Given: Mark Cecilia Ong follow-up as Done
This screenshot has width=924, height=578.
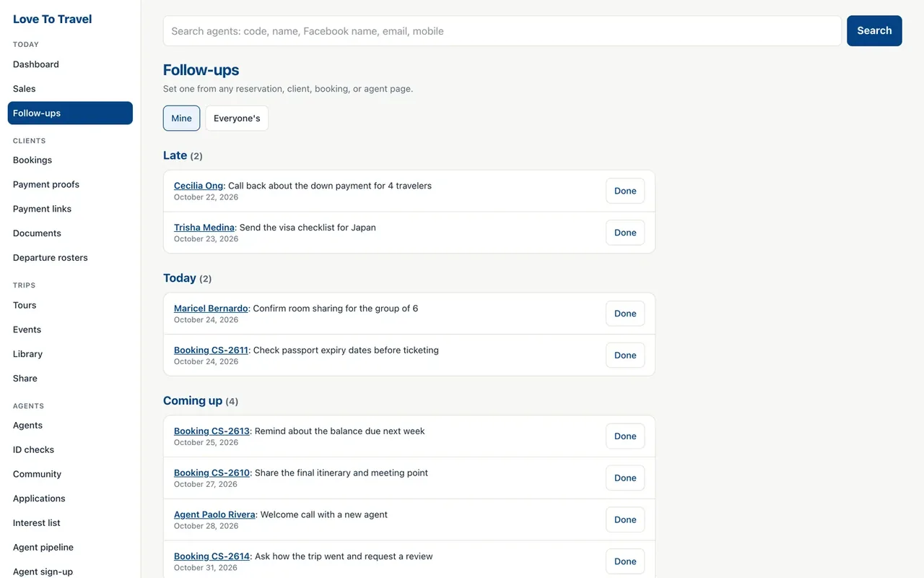Looking at the screenshot, I should [x=625, y=191].
